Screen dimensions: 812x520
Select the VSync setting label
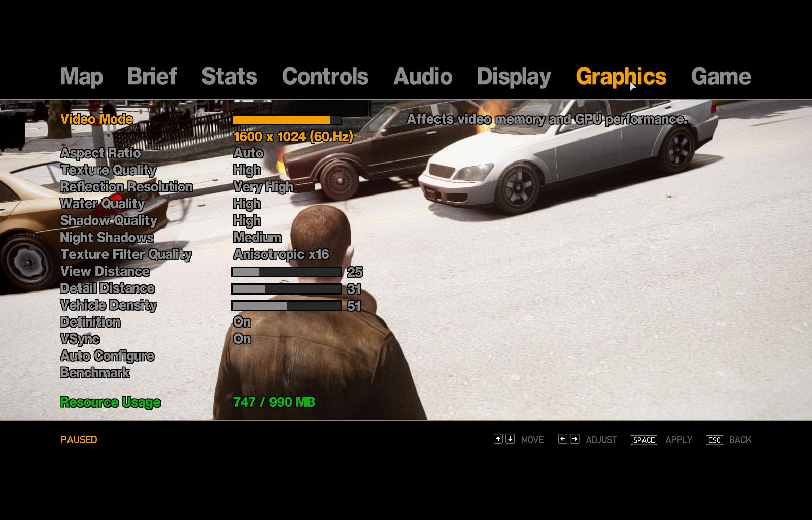[80, 339]
